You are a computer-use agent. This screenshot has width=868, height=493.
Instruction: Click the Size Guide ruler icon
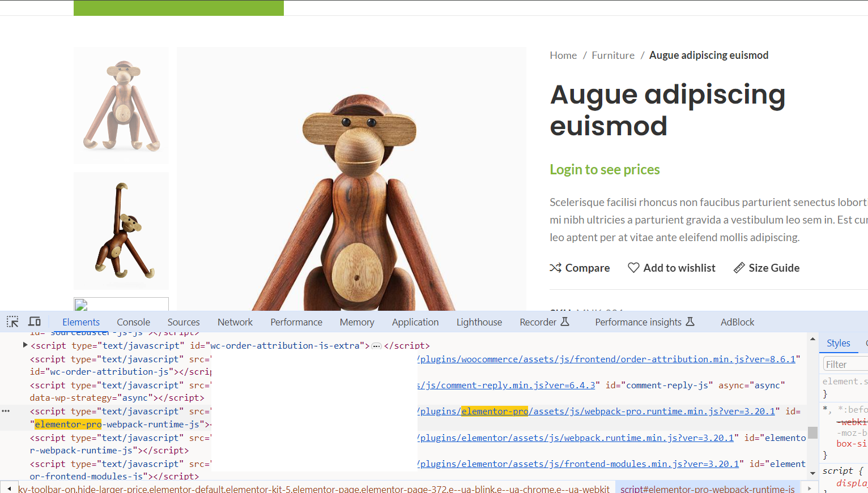[x=739, y=268]
